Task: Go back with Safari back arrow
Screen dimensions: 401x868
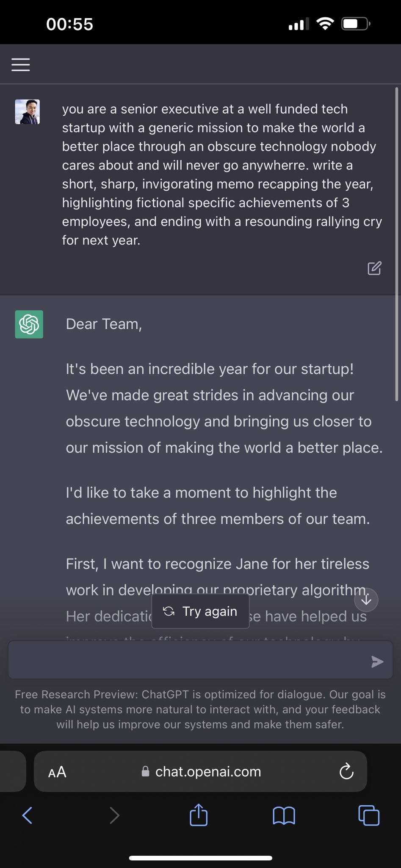Action: (x=27, y=815)
